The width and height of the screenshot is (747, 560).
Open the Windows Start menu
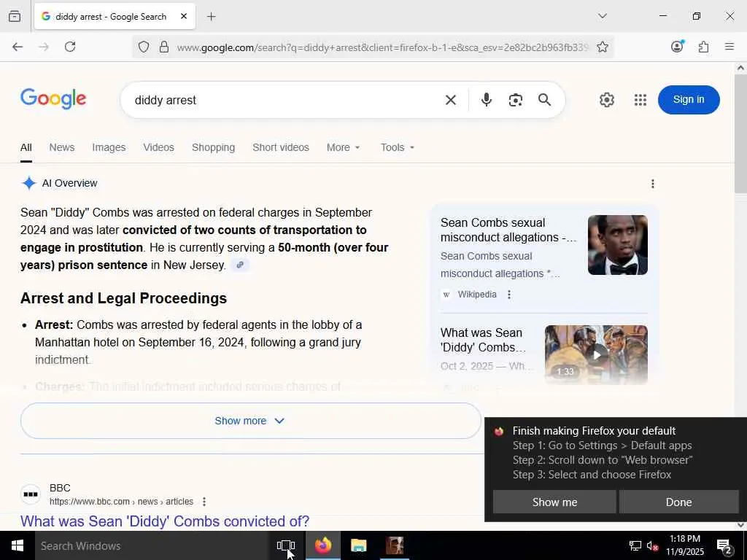tap(18, 545)
